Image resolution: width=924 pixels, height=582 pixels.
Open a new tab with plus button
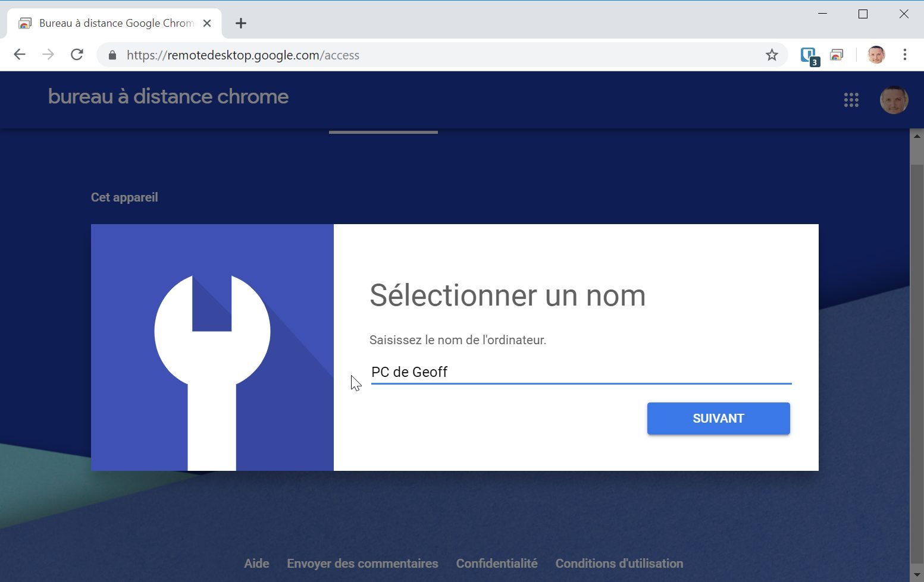click(240, 23)
